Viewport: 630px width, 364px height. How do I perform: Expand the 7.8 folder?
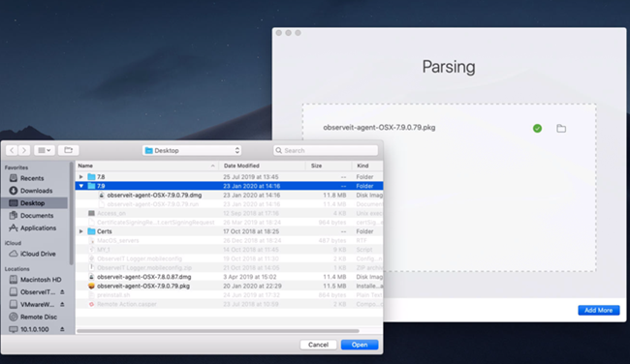(81, 177)
